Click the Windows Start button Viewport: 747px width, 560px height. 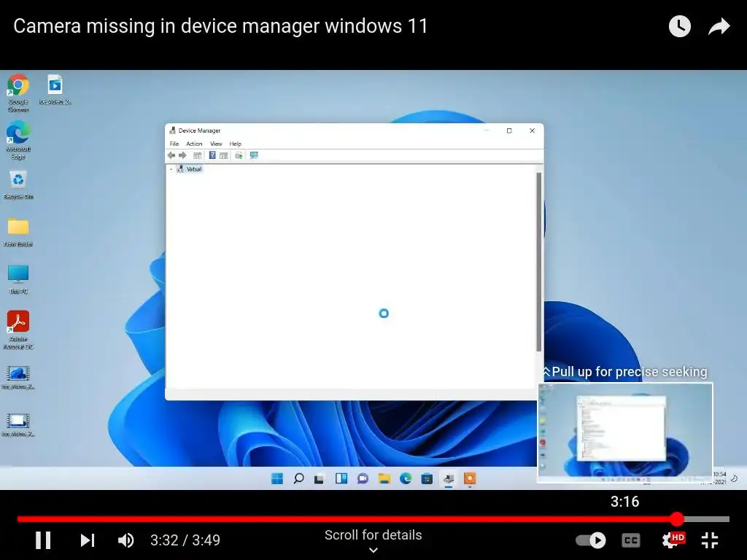[x=276, y=478]
